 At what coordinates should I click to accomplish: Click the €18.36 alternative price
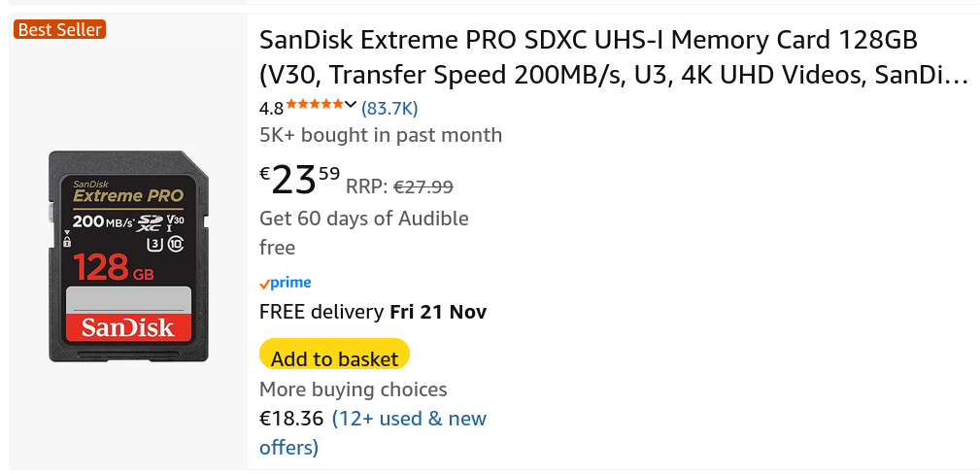pos(291,419)
